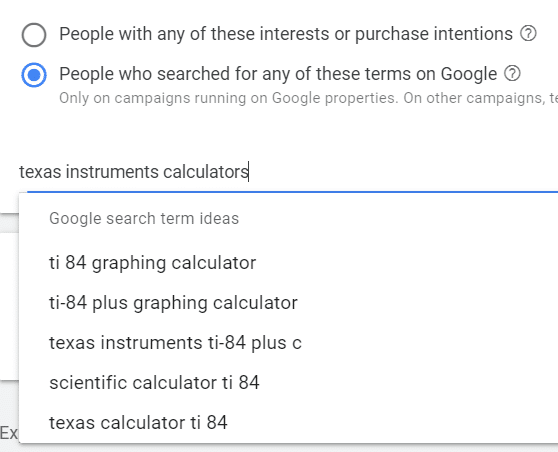Select the searched terms on Google radio button
The width and height of the screenshot is (558, 452).
click(34, 75)
